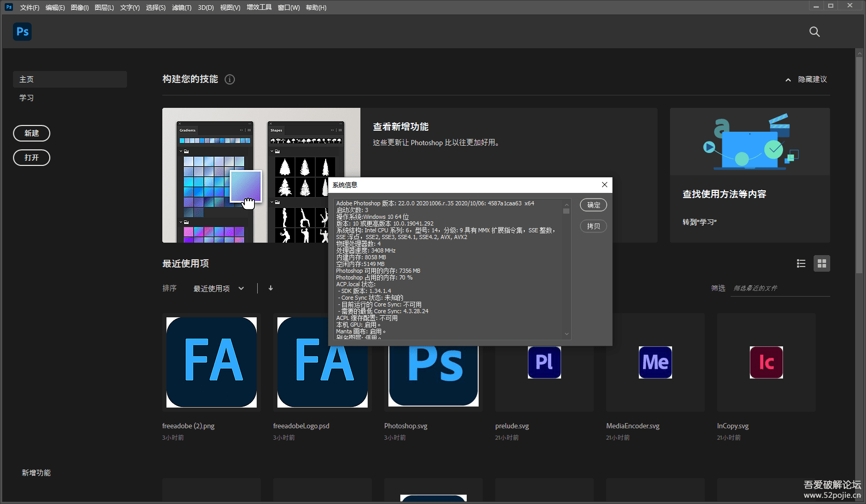This screenshot has height=504, width=866.
Task: Open the 文字(Y) menu
Action: 130,7
